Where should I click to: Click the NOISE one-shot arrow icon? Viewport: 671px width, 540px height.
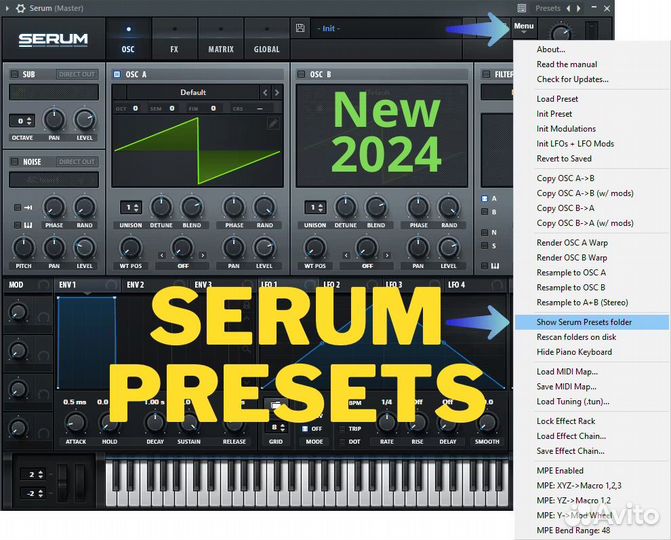click(x=28, y=208)
